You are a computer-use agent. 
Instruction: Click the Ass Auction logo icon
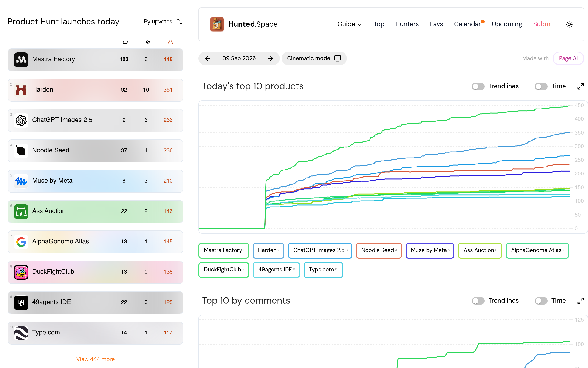coord(21,212)
